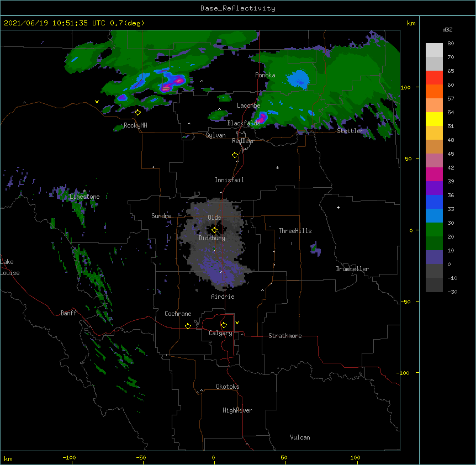The height and width of the screenshot is (465, 476).
Task: Click the -100 tick on bottom axis
Action: [x=69, y=457]
